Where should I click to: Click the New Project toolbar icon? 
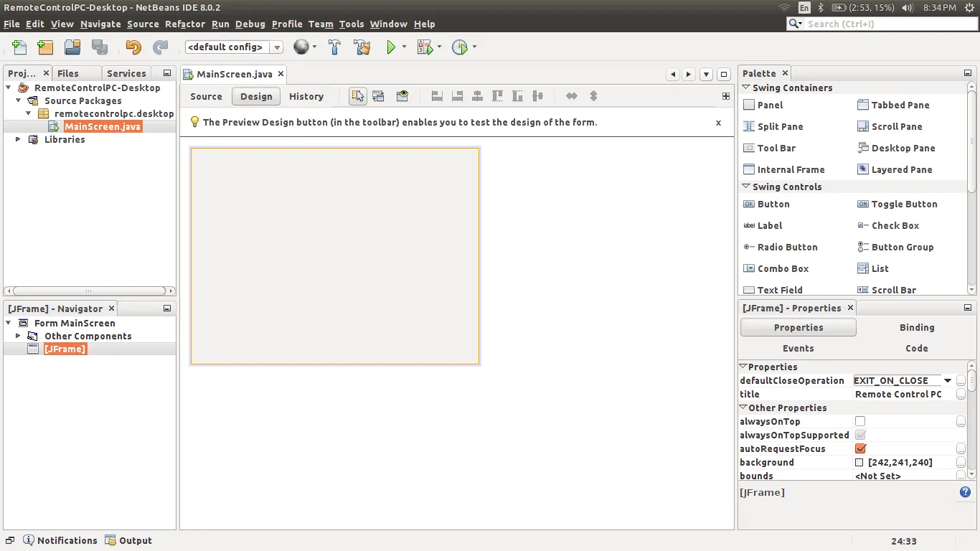[x=45, y=47]
